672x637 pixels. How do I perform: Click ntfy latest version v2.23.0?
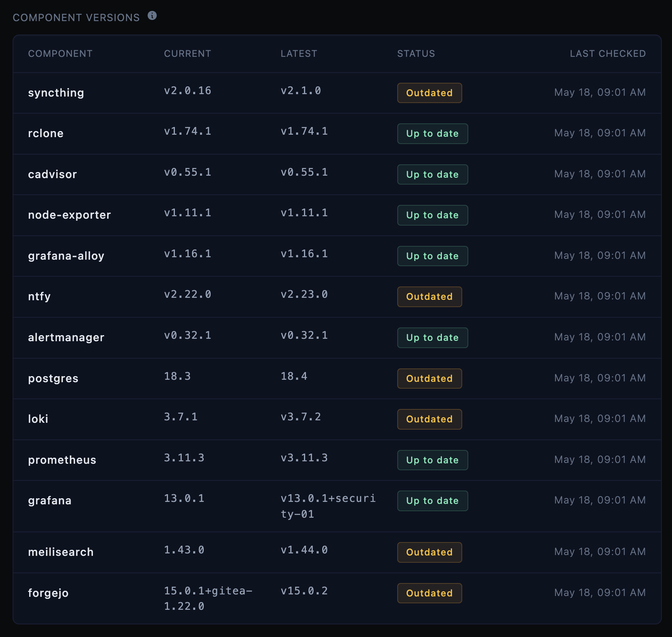304,294
